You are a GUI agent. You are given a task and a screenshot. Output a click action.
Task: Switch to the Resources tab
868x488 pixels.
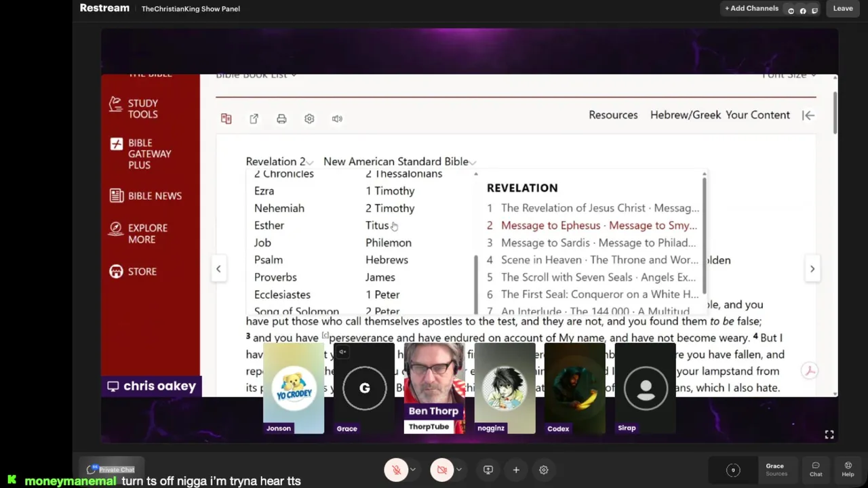tap(613, 115)
